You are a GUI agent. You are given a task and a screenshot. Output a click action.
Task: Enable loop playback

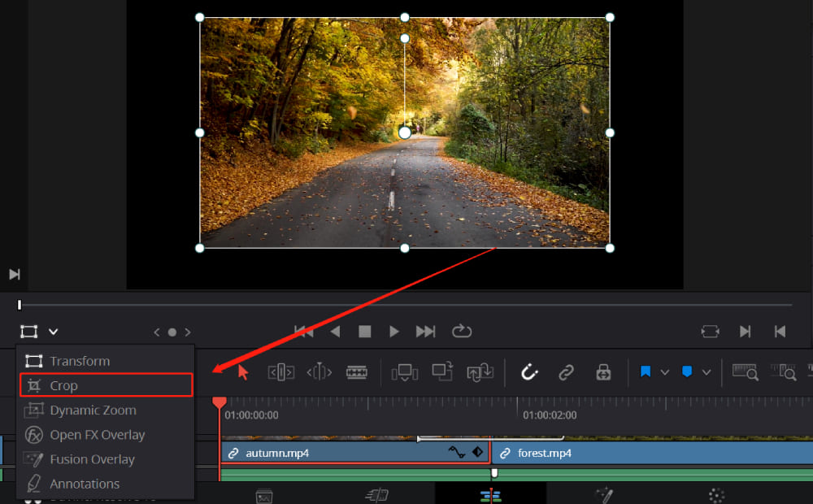(462, 332)
